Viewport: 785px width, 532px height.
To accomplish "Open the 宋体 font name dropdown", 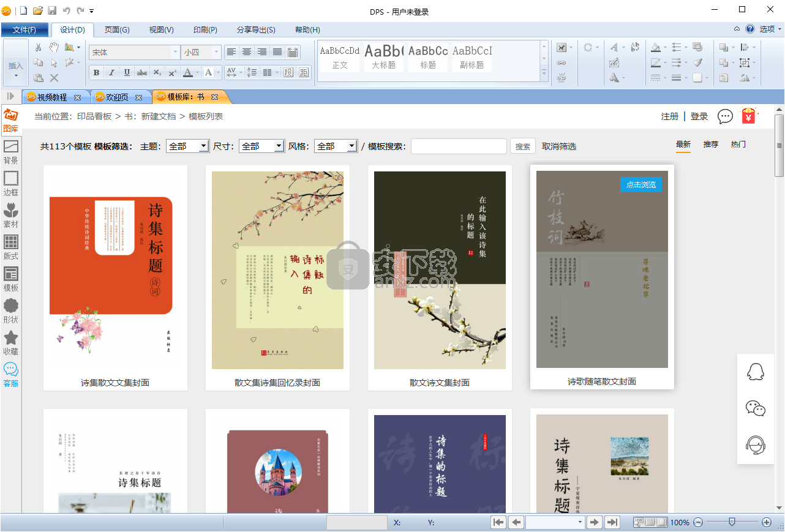I will 175,53.
